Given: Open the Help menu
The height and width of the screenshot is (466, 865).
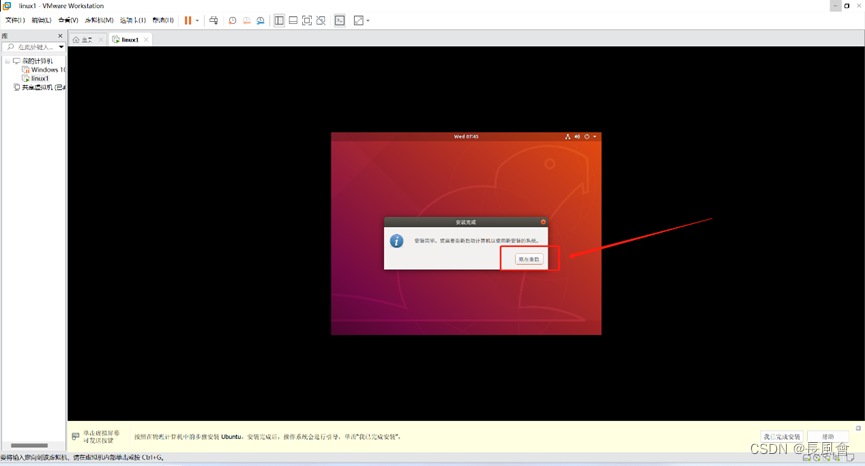Looking at the screenshot, I should [163, 20].
